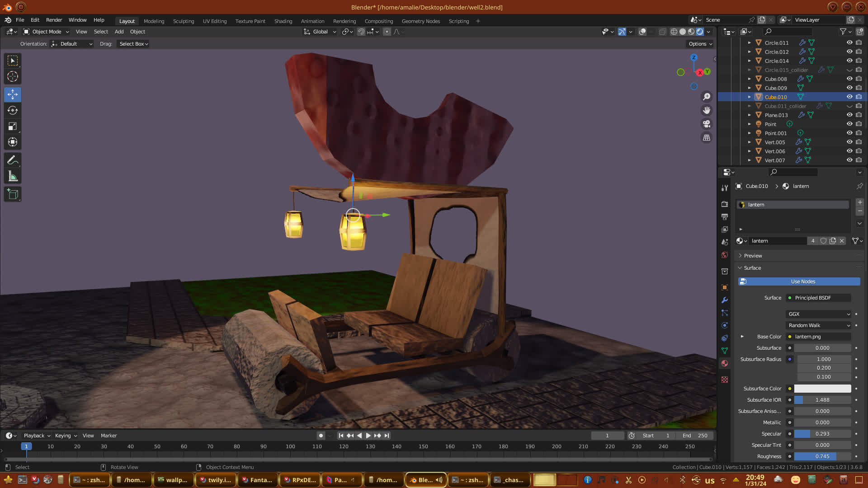Activate the Annotate pencil tool

(x=13, y=160)
